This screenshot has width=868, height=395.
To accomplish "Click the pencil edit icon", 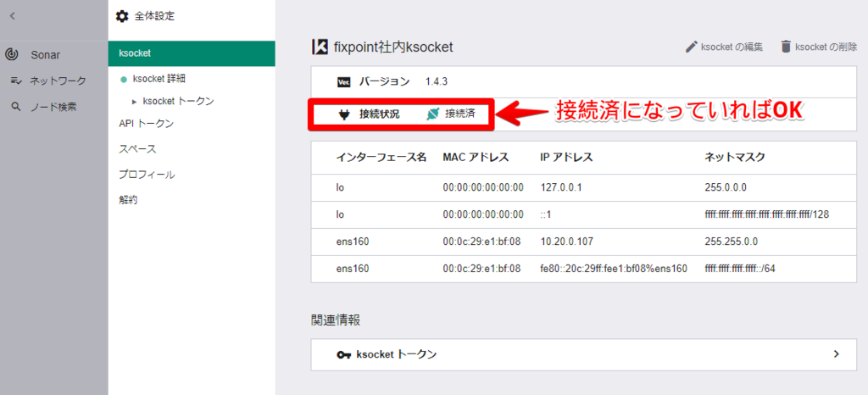I will click(x=692, y=47).
